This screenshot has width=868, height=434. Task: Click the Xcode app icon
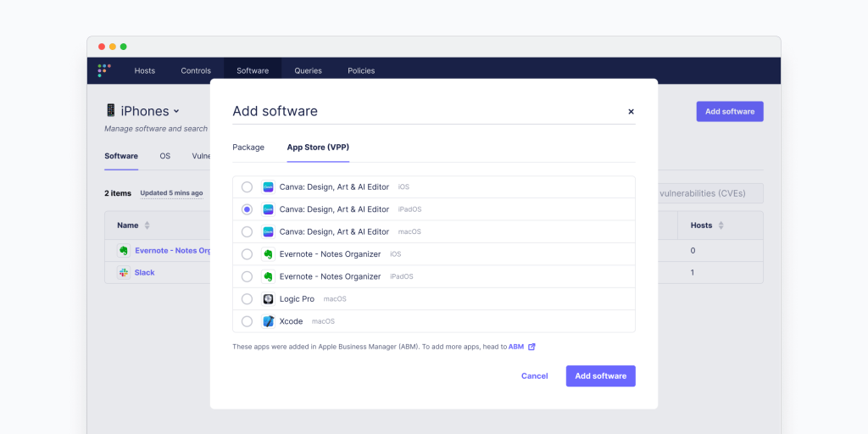pyautogui.click(x=268, y=321)
